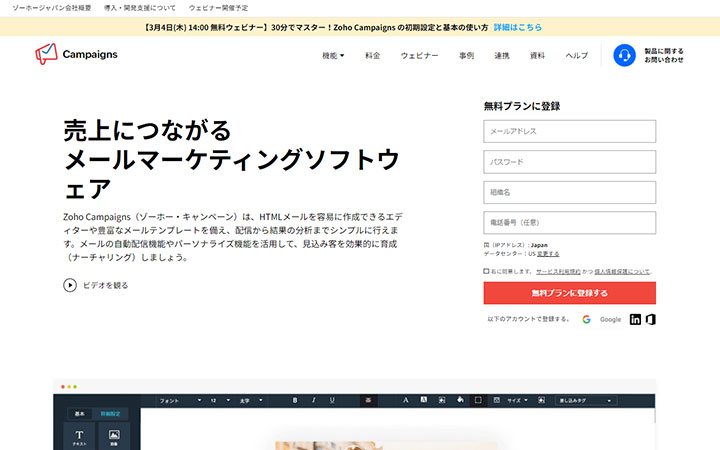
Task: Click the Zoho Campaigns logo
Action: (x=76, y=54)
